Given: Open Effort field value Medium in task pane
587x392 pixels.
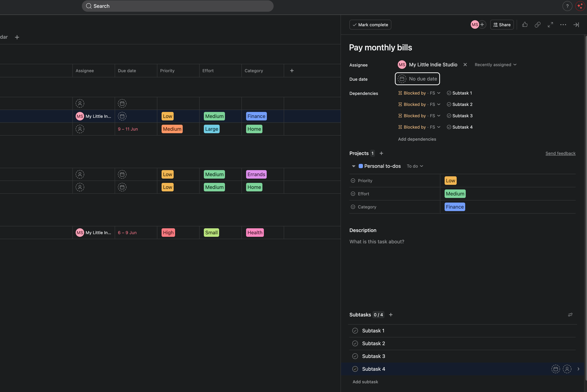Looking at the screenshot, I should pos(455,194).
